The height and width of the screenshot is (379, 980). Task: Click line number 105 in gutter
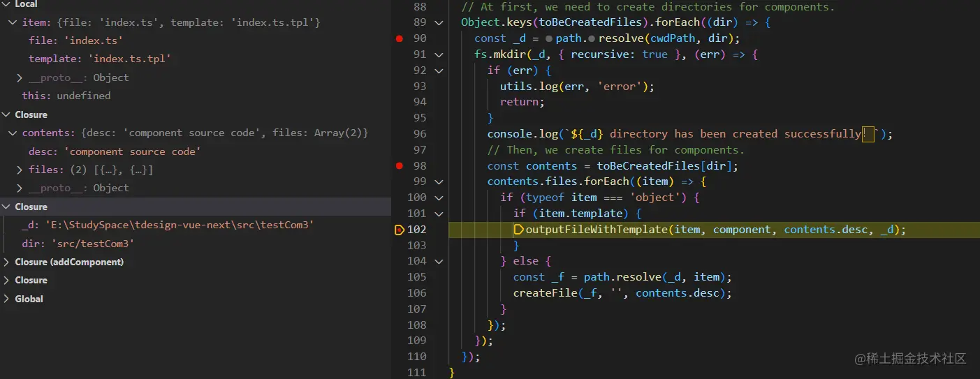tap(416, 277)
